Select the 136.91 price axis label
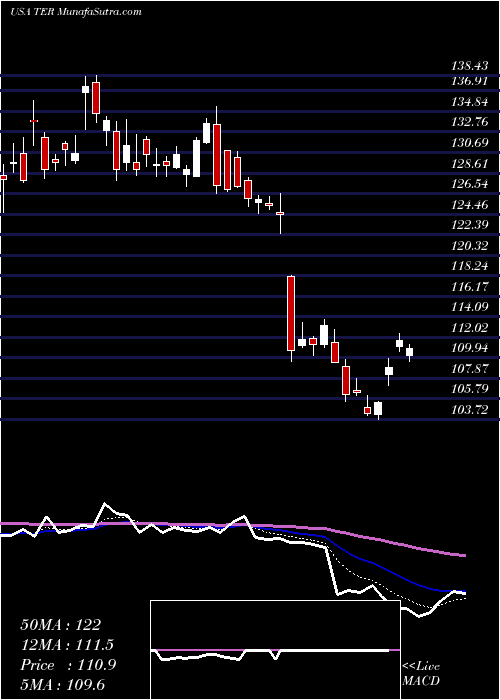Screen dimensions: 500x700 coord(470,82)
